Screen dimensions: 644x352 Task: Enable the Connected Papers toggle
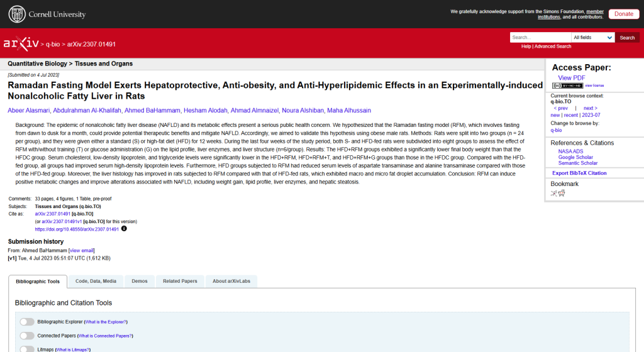coord(27,336)
